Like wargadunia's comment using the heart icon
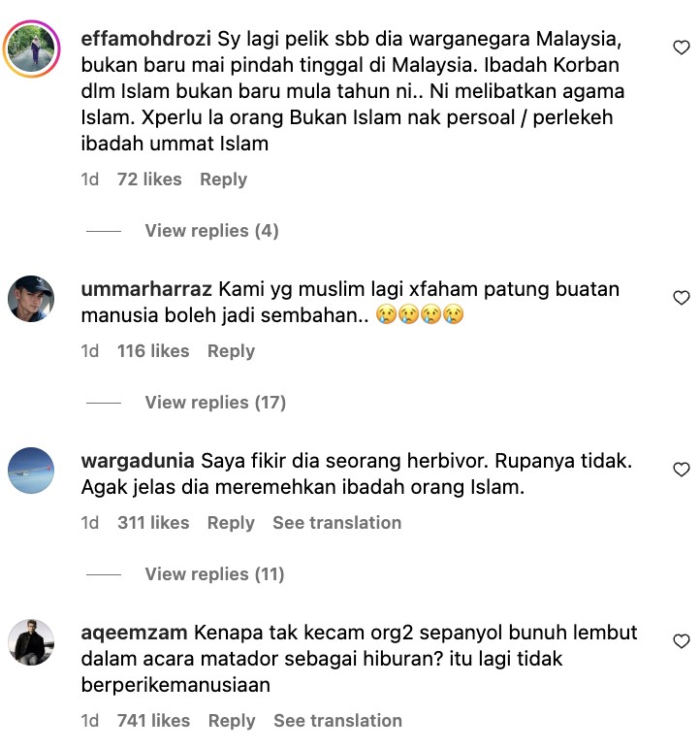 [682, 469]
